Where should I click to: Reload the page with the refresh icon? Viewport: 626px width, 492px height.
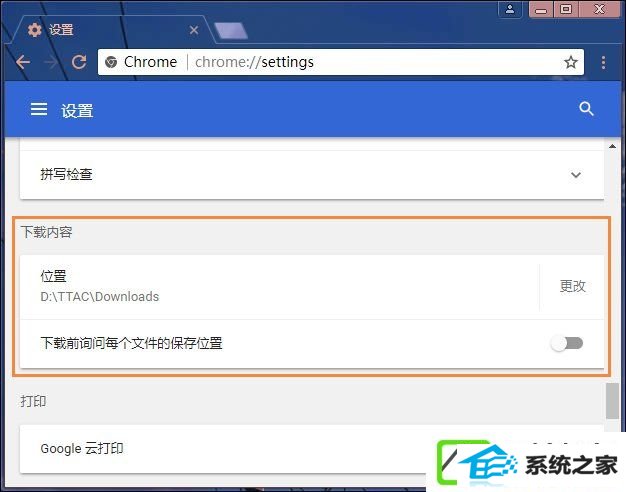(79, 62)
